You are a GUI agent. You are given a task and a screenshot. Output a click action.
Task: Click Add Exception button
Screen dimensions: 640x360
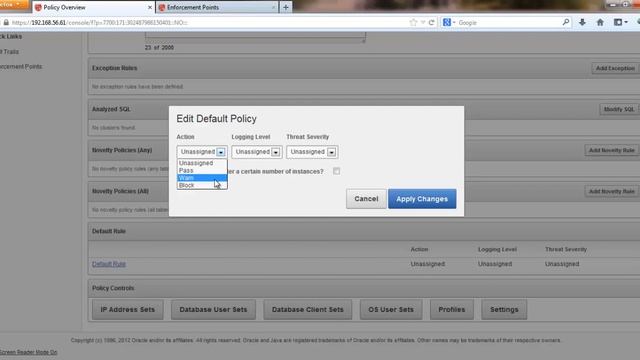615,68
